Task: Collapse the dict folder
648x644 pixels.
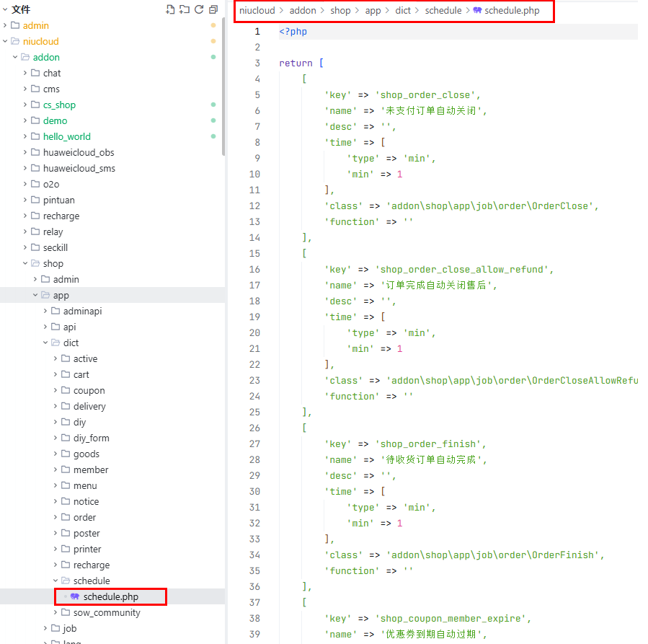Action: point(46,343)
